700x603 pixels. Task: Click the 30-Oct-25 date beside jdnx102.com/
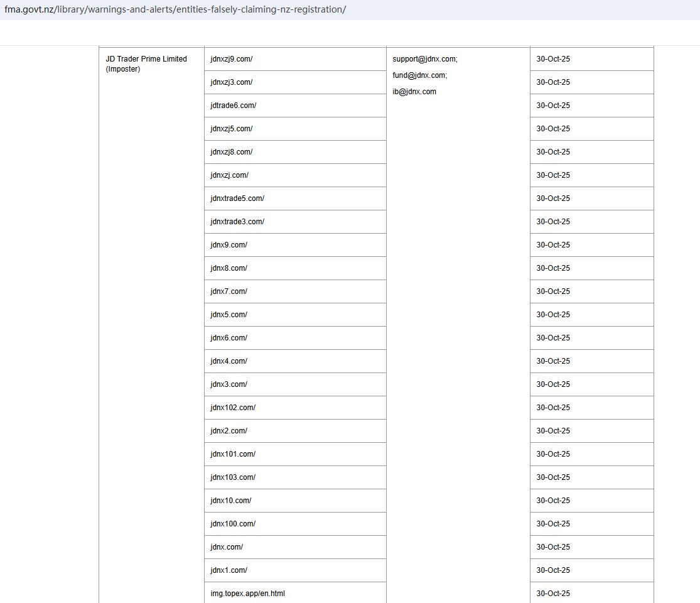pos(553,408)
